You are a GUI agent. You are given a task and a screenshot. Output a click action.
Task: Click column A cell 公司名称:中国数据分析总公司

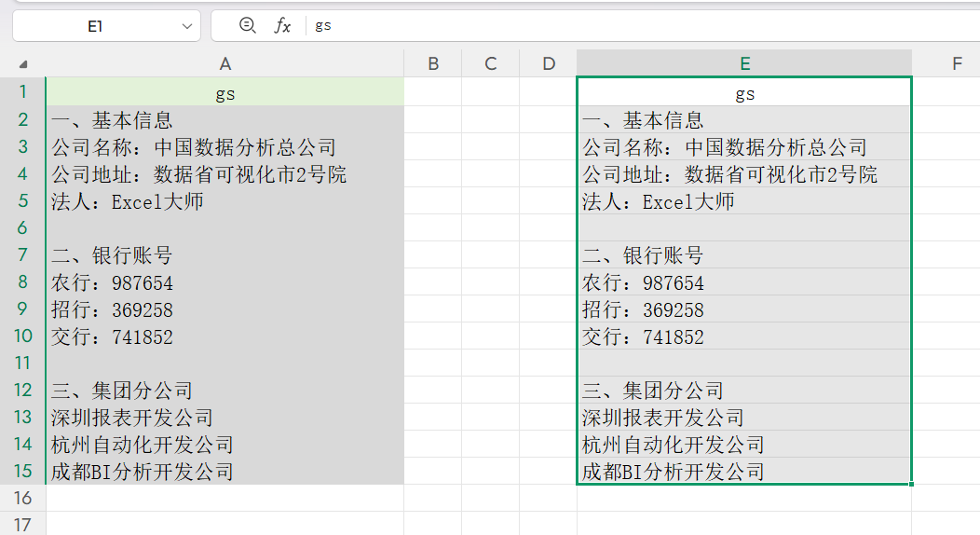click(x=225, y=146)
